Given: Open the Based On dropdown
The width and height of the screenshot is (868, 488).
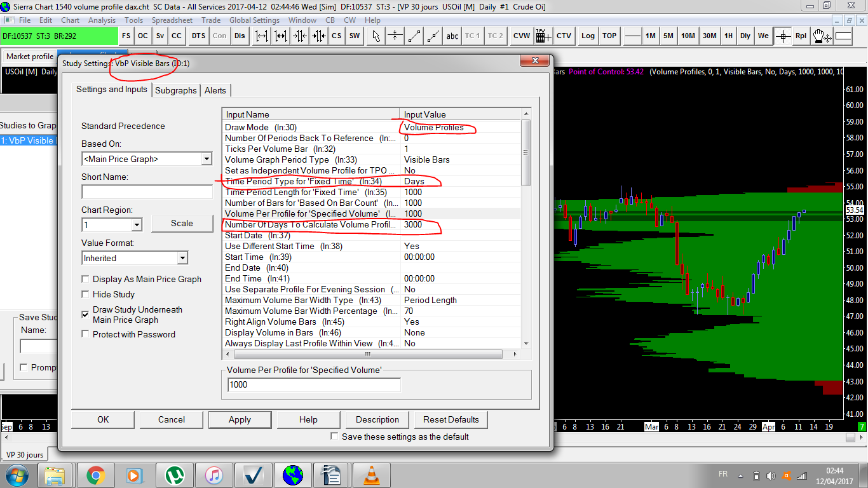Looking at the screenshot, I should (x=206, y=159).
